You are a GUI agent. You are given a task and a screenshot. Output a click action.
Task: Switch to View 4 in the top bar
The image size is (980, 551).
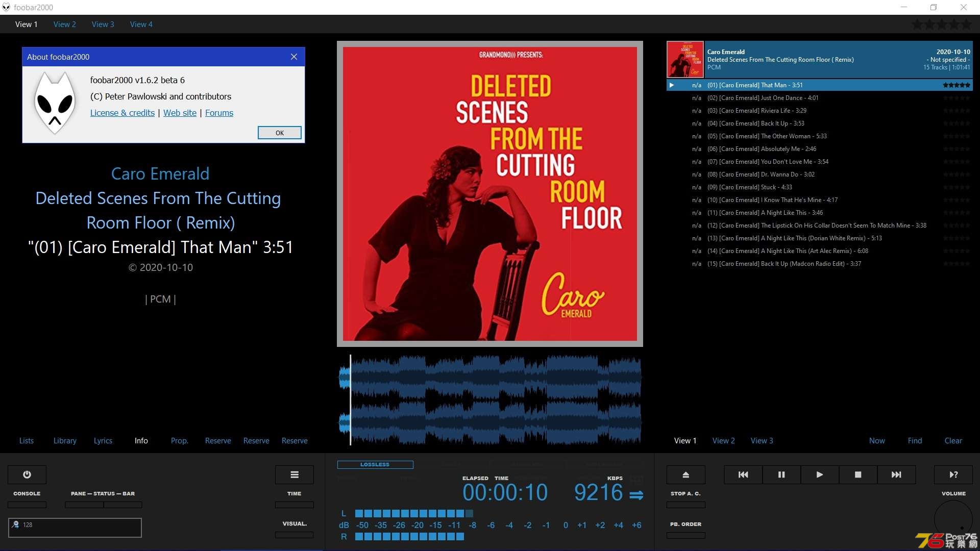coord(141,24)
